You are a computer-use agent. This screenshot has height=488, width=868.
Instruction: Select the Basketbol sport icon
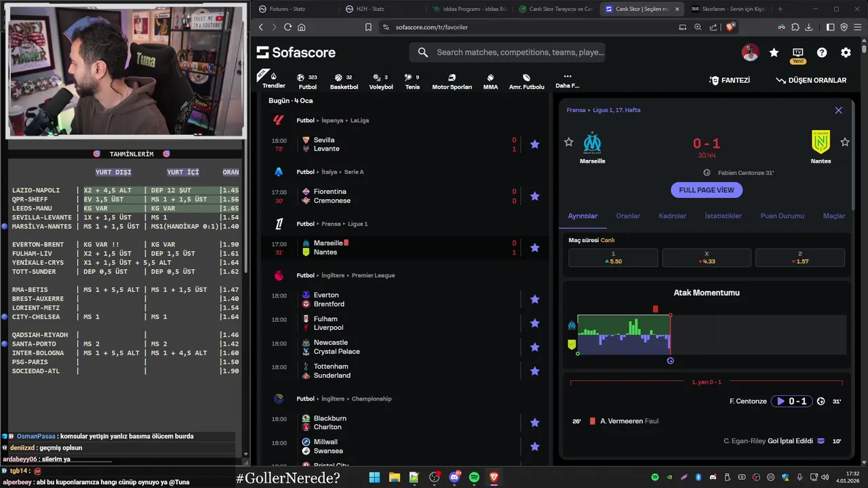coord(344,81)
